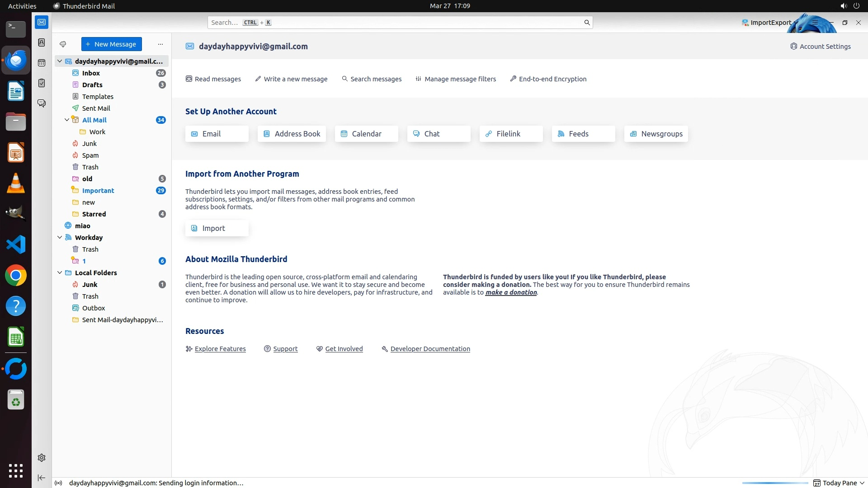Collapse the All Mail folder
868x488 pixels.
[x=67, y=120]
